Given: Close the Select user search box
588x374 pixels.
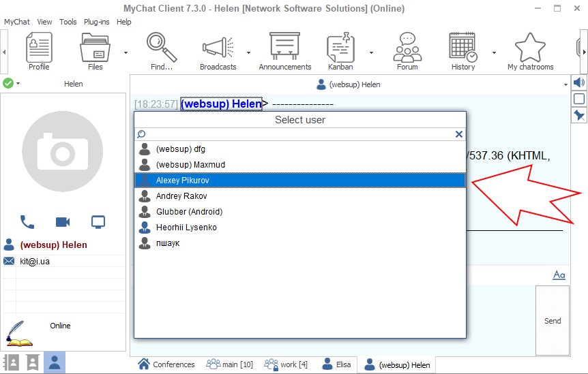Looking at the screenshot, I should coord(458,134).
